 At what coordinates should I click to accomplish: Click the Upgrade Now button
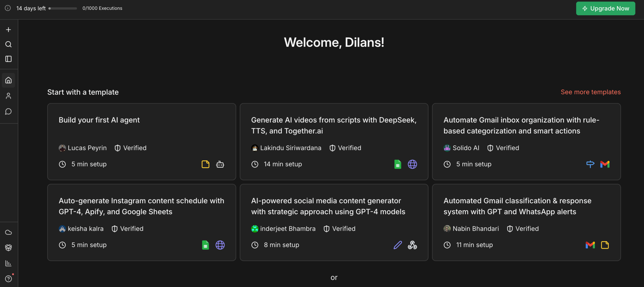point(606,9)
